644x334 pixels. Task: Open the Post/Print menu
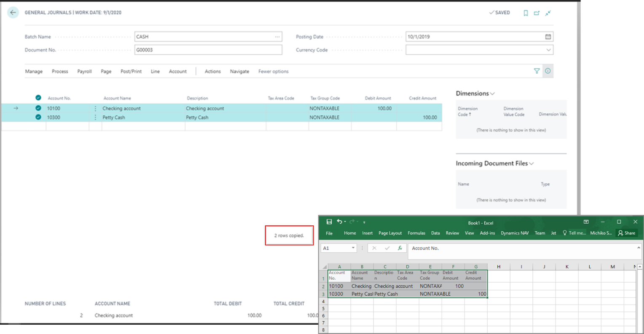(x=131, y=72)
